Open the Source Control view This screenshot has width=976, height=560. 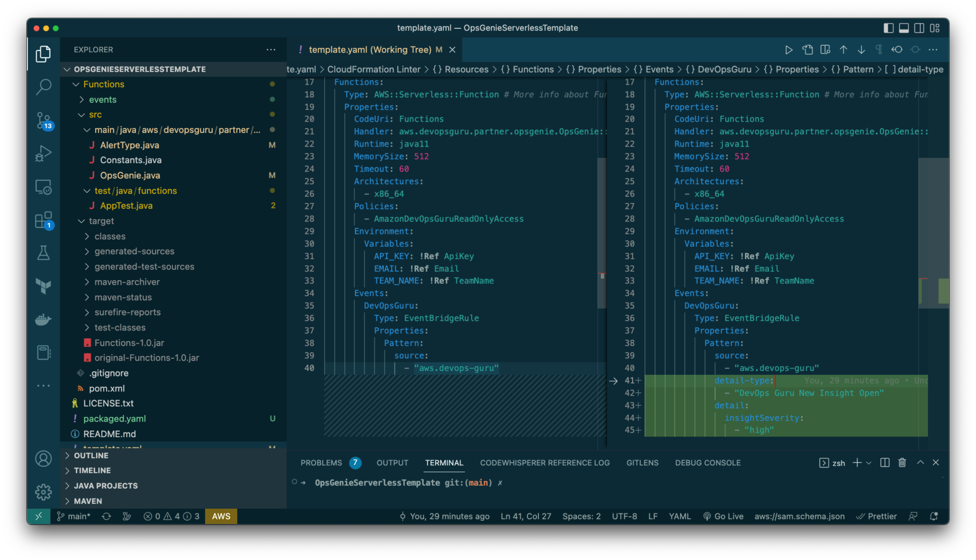(43, 121)
